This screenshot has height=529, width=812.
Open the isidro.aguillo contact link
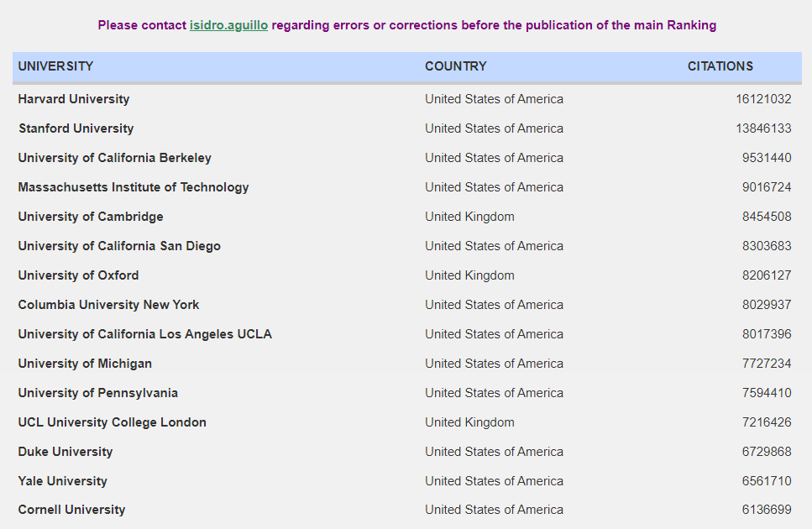point(228,25)
